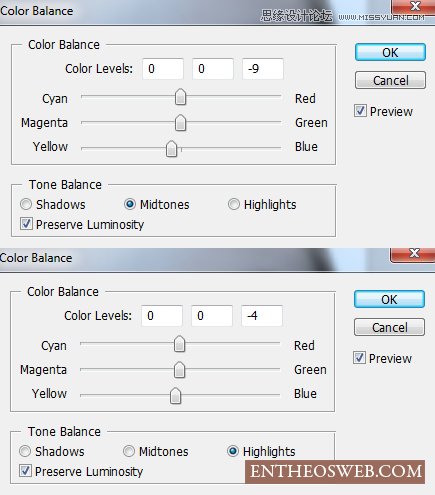Toggle Preserve Luminosity in the bottom dialog
This screenshot has height=495, width=435.
point(25,471)
